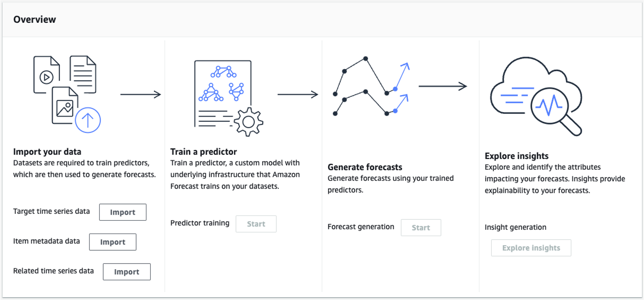Click the image file document icon
Screen dimensions: 644x300
tap(65, 105)
